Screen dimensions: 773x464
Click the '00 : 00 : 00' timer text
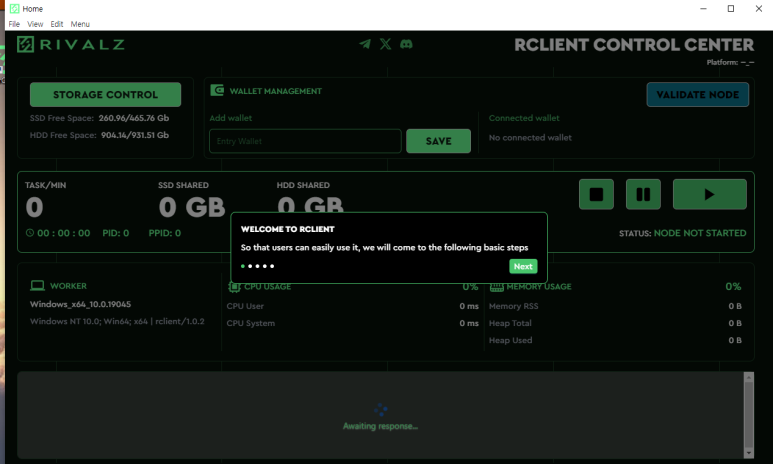64,233
